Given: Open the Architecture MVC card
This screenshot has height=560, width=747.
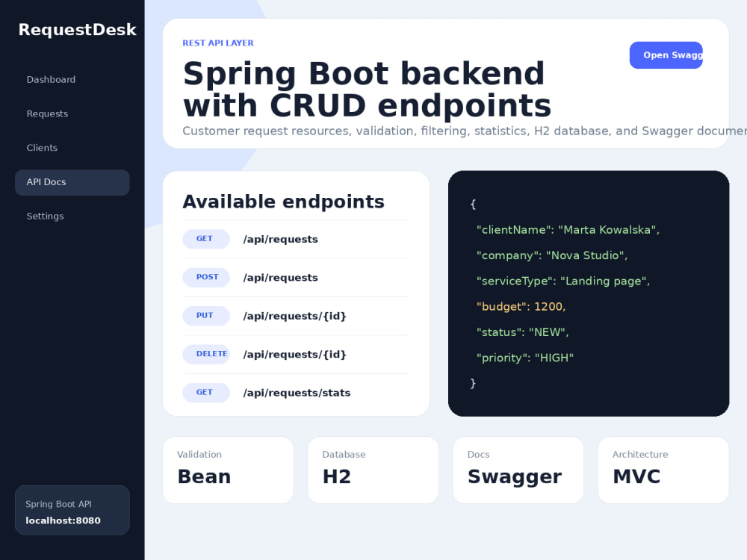Looking at the screenshot, I should click(663, 470).
